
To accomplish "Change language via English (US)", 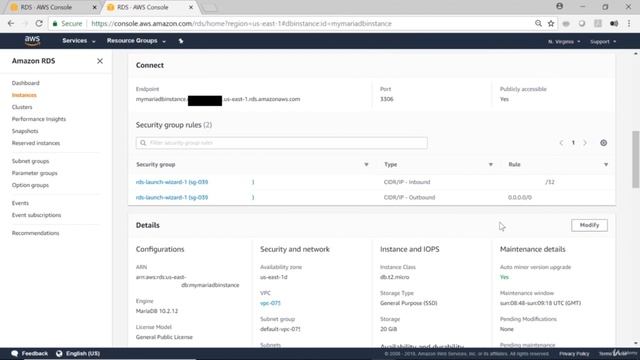I will point(83,353).
